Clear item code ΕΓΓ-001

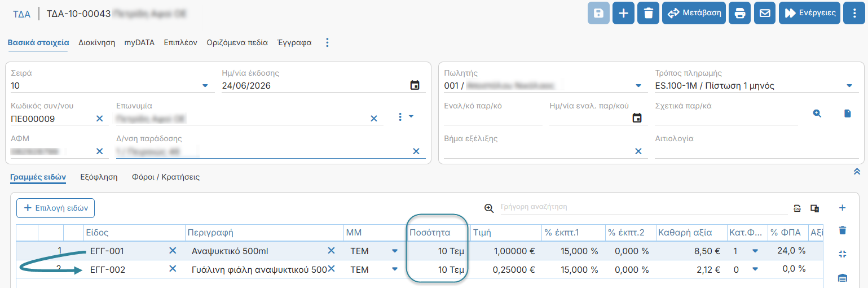[173, 251]
